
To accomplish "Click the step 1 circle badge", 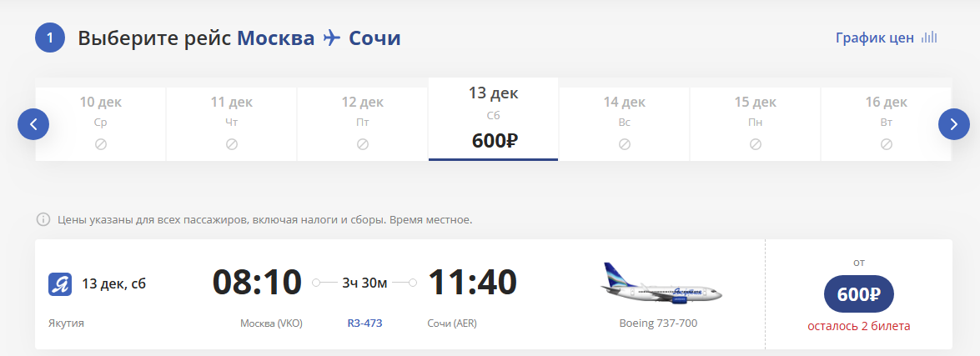I will 50,38.
